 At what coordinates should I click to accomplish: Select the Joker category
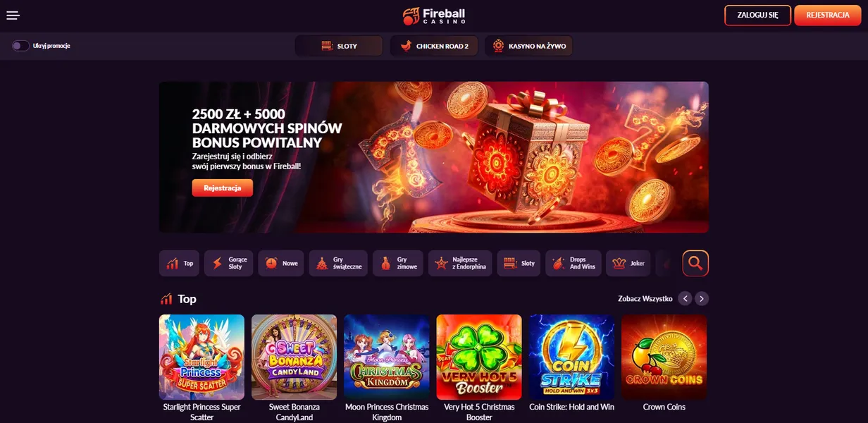(628, 263)
